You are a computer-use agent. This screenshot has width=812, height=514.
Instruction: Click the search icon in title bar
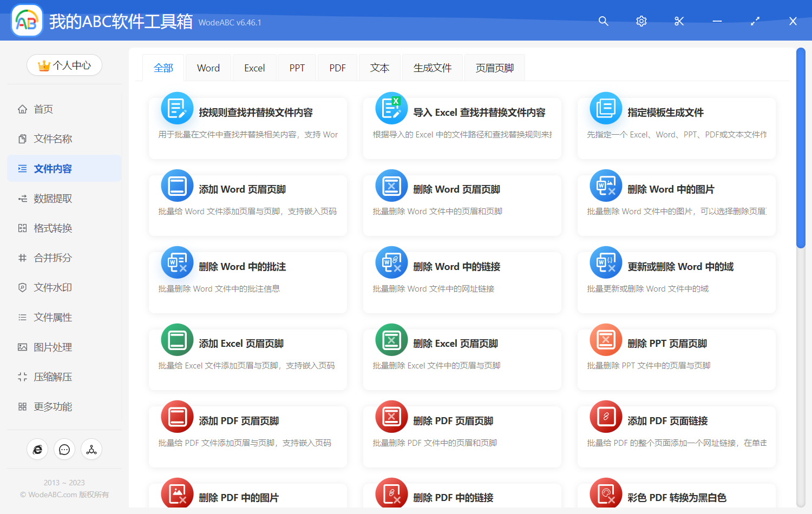(603, 21)
